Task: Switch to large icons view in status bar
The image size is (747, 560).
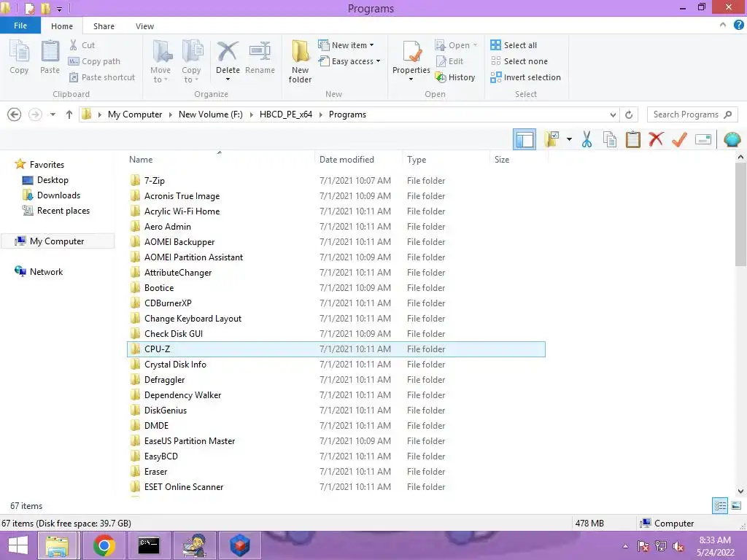Action: (736, 506)
